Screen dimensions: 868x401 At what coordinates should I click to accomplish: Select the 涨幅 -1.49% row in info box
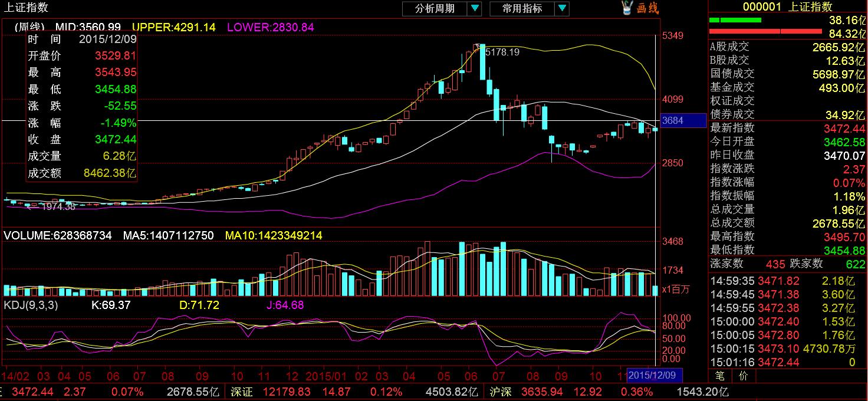tap(82, 123)
